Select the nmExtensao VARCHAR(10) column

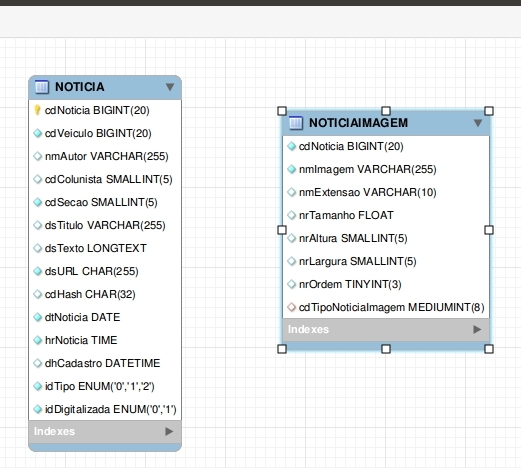click(x=386, y=192)
